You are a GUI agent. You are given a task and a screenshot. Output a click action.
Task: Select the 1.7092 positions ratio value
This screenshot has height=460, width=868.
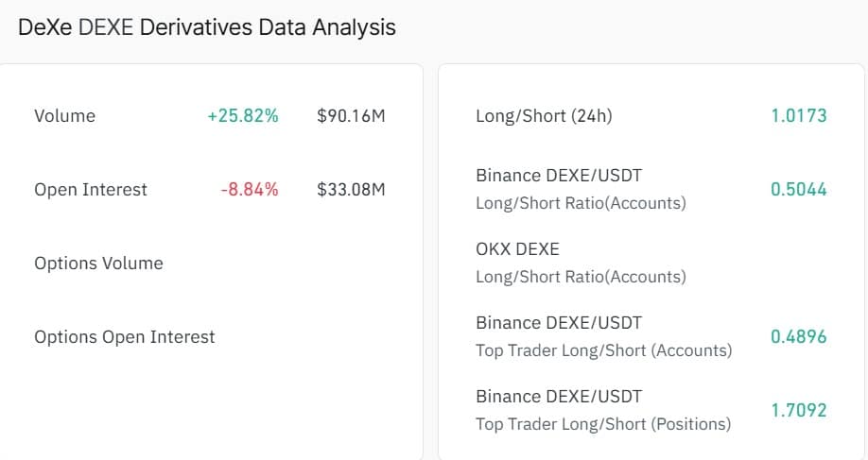tap(799, 411)
